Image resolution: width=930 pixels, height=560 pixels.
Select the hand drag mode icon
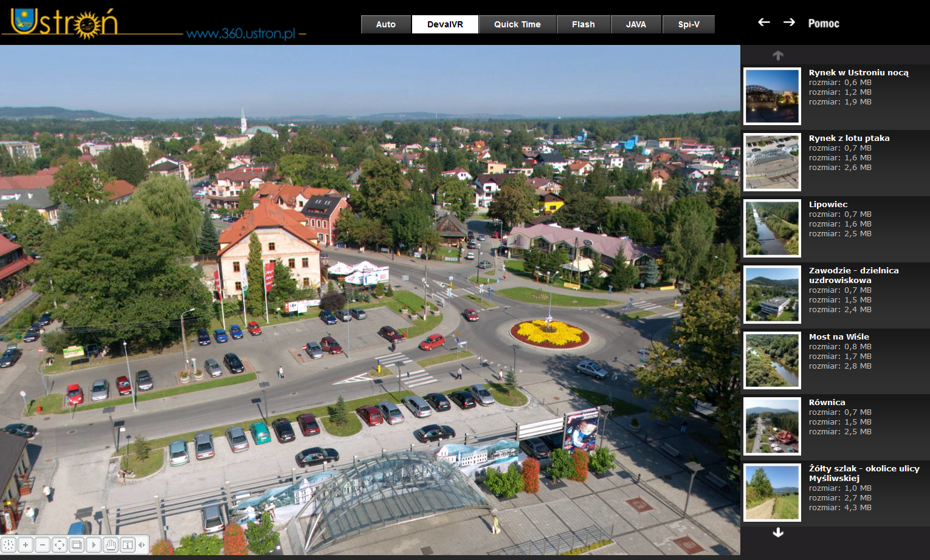[x=111, y=545]
